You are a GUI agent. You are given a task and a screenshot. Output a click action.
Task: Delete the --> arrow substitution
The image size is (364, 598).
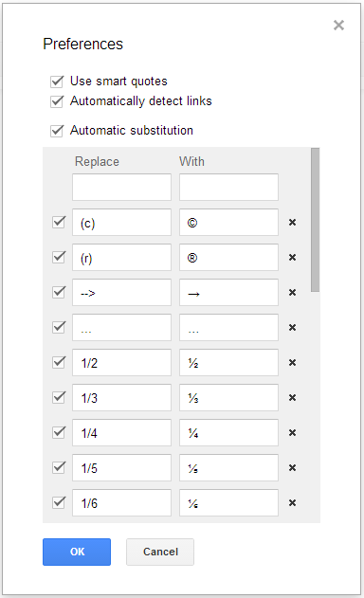tap(292, 293)
